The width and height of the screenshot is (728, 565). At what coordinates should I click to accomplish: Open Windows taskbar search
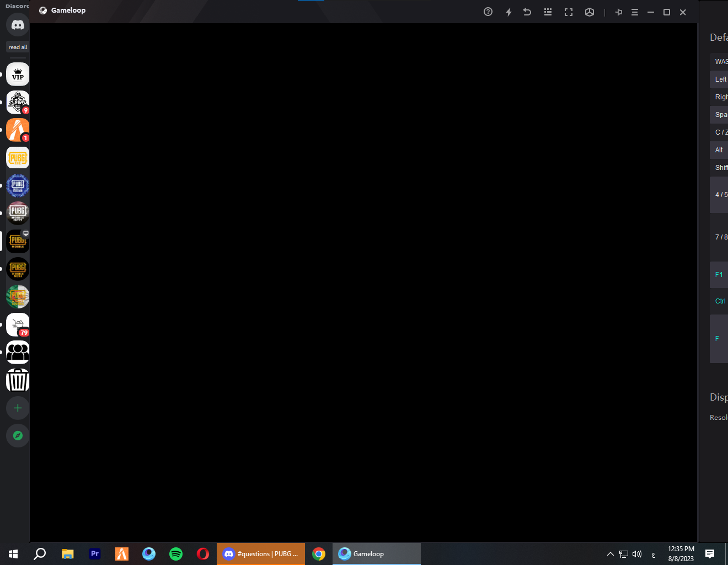tap(40, 554)
